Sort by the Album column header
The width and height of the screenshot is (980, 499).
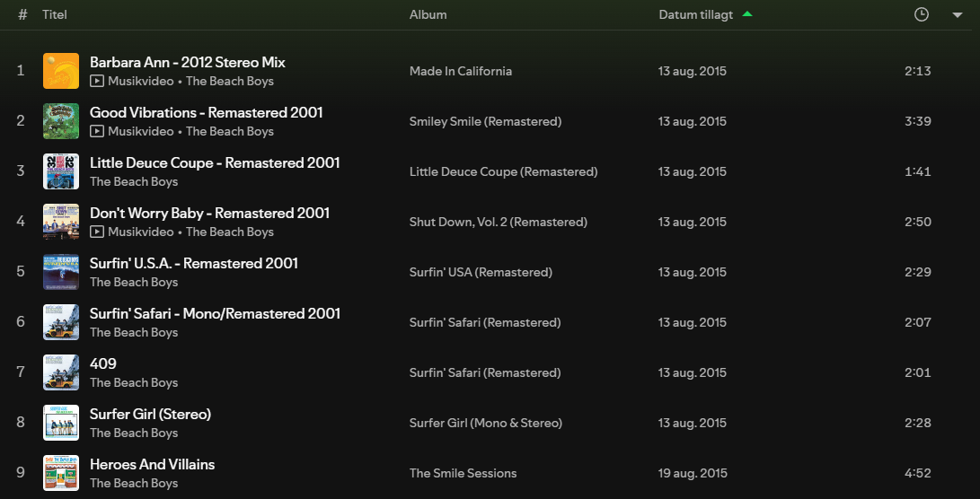click(428, 14)
